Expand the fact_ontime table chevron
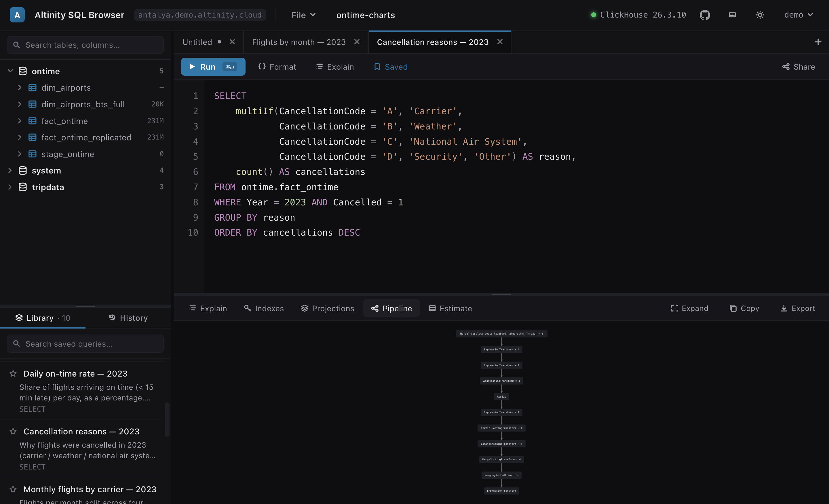The width and height of the screenshot is (829, 504). 20,121
